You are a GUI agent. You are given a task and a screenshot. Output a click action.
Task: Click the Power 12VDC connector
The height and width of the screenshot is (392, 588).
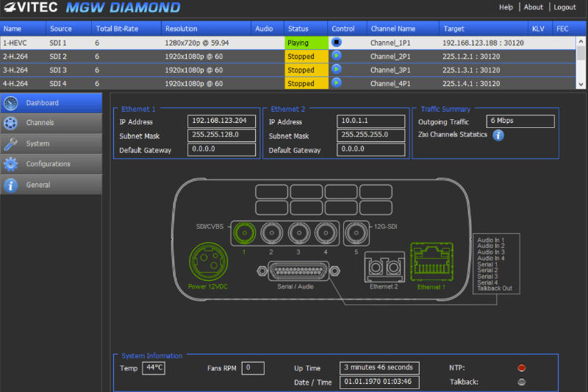[209, 262]
